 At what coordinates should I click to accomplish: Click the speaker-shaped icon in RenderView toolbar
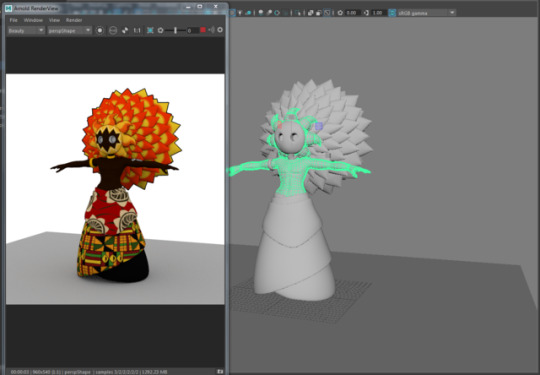tap(211, 30)
